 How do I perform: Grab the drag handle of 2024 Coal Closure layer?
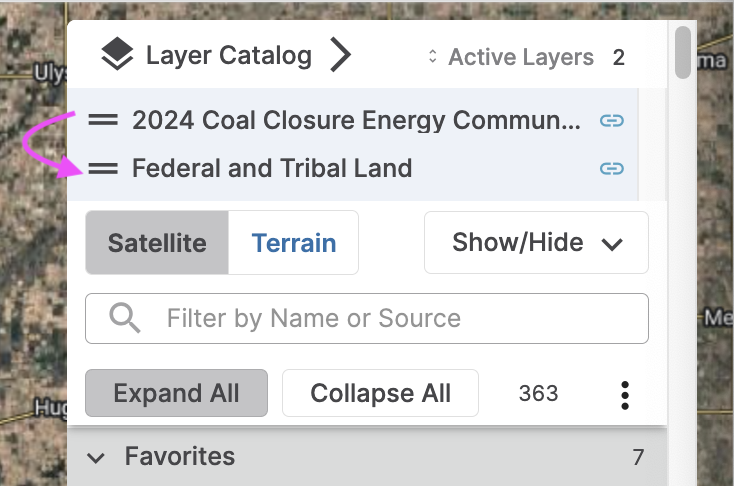coord(103,121)
